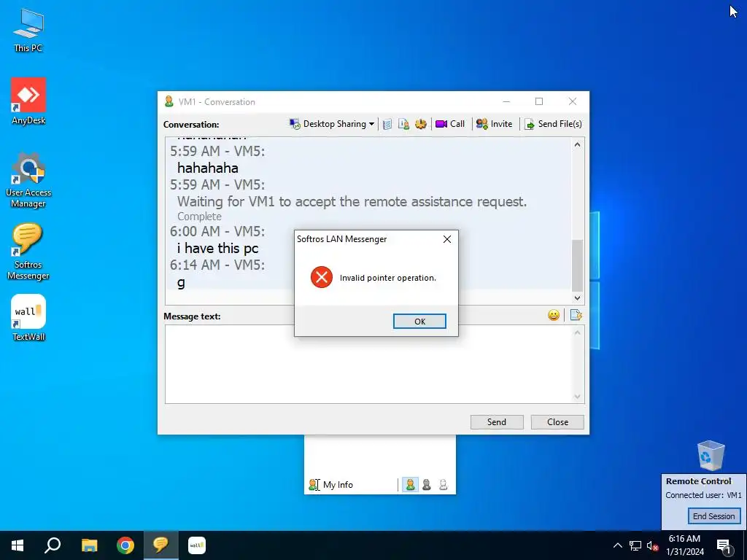Click Send File(s) in toolbar

[553, 124]
